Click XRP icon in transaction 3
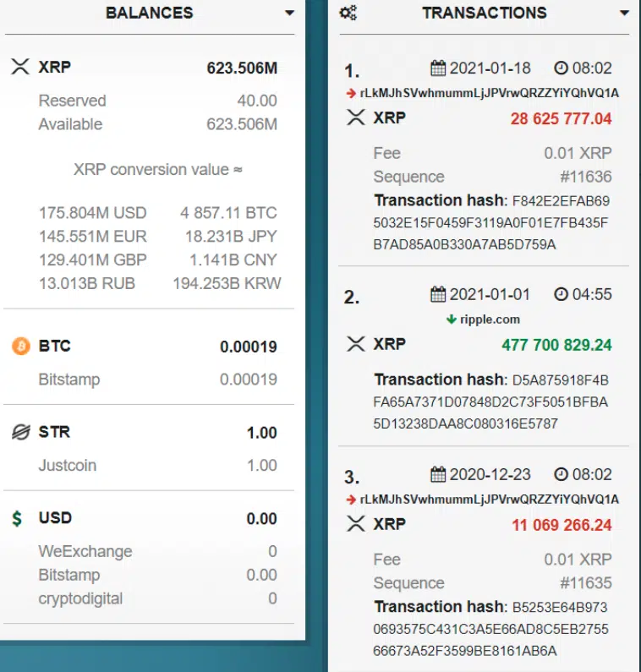641x672 pixels. tap(356, 525)
